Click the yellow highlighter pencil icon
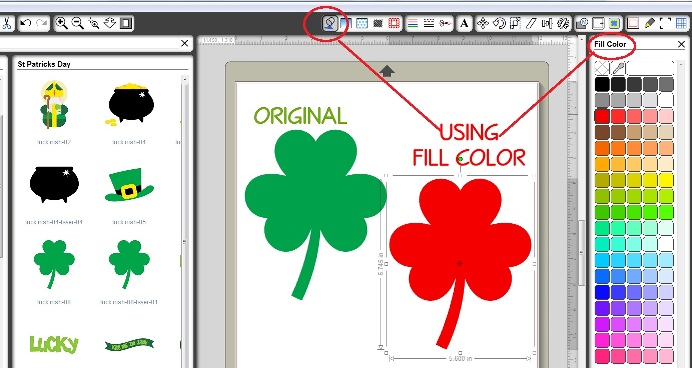 (x=649, y=23)
